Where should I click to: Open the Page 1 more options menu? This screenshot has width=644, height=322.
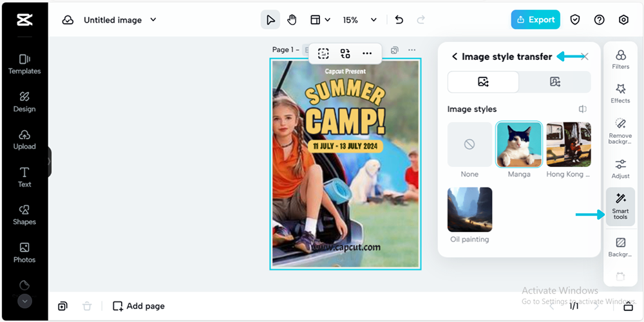(x=412, y=50)
